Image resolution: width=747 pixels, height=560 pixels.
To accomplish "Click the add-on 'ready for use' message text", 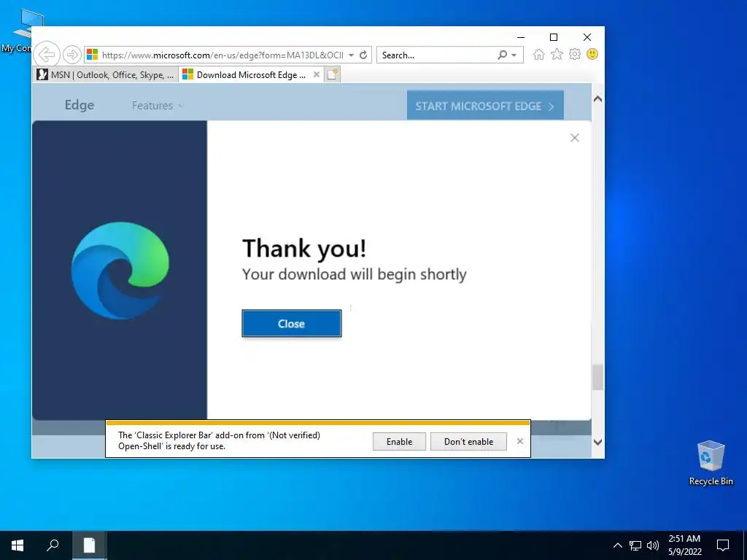I will (219, 440).
